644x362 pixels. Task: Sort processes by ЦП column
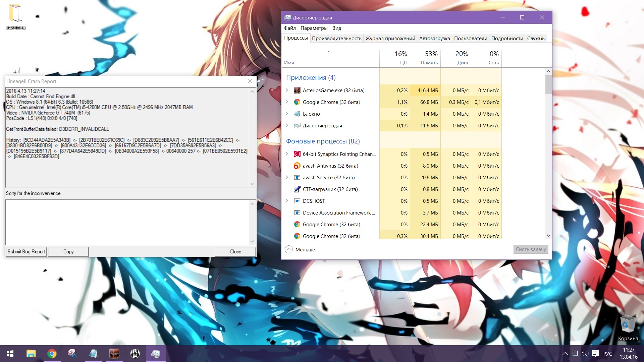(x=395, y=58)
